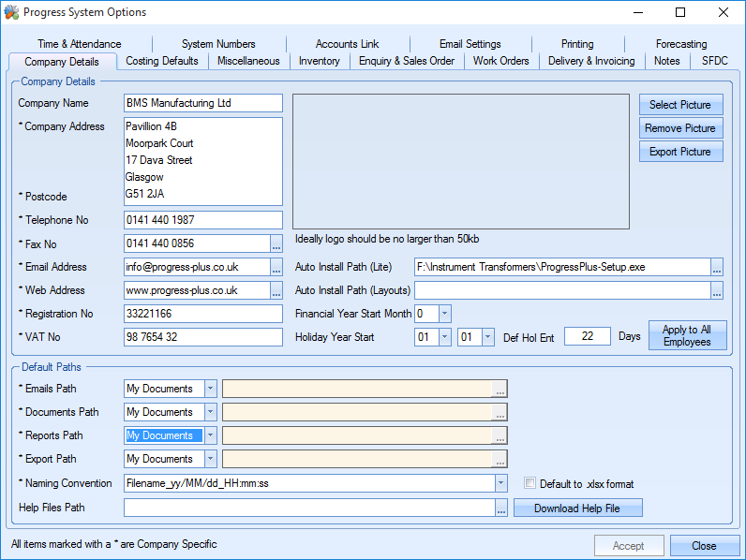This screenshot has height=560, width=746.
Task: Open the Naming Convention dropdown
Action: (501, 484)
